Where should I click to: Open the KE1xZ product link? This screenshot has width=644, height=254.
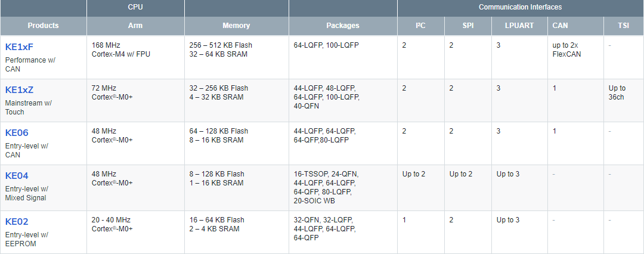(x=19, y=90)
